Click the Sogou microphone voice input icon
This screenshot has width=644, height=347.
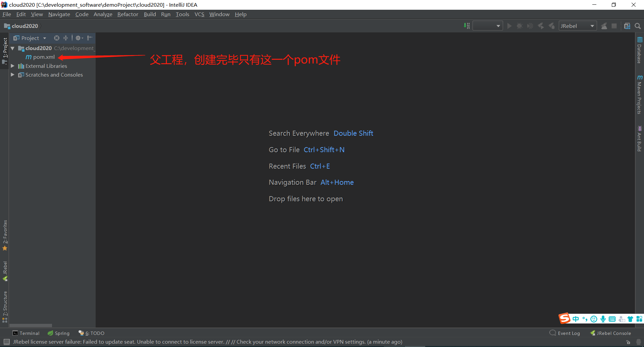coord(603,319)
